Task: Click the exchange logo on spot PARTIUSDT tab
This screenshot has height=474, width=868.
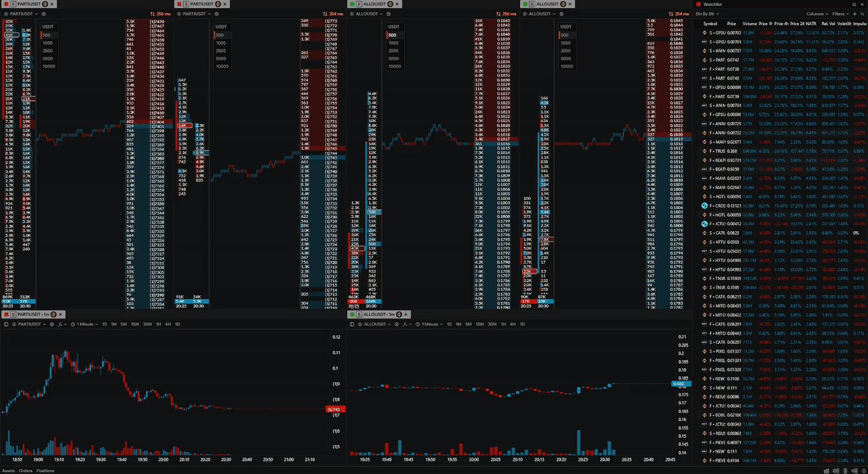Action: (x=218, y=4)
